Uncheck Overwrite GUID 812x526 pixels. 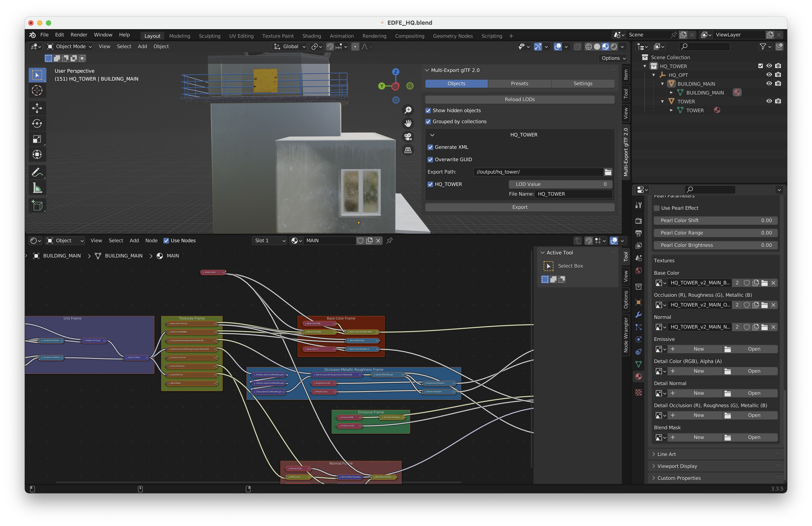click(x=430, y=159)
